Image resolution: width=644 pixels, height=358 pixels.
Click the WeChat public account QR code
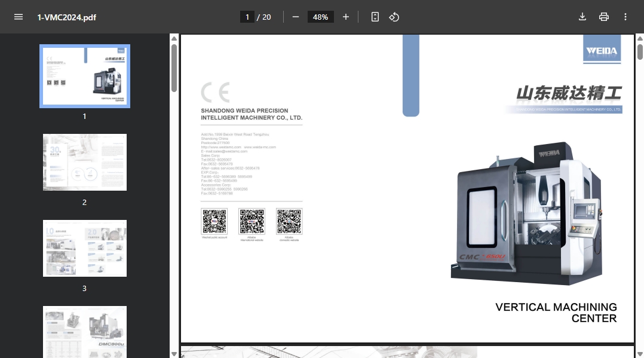[x=214, y=221]
